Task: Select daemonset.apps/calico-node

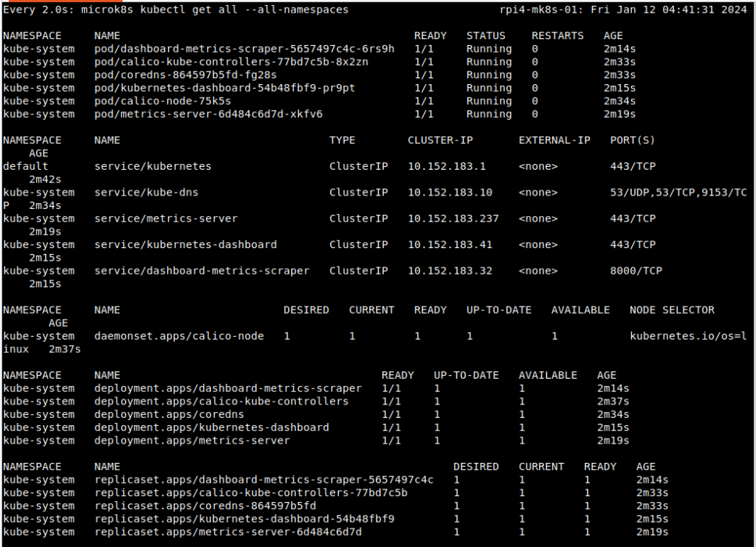Action: 179,337
